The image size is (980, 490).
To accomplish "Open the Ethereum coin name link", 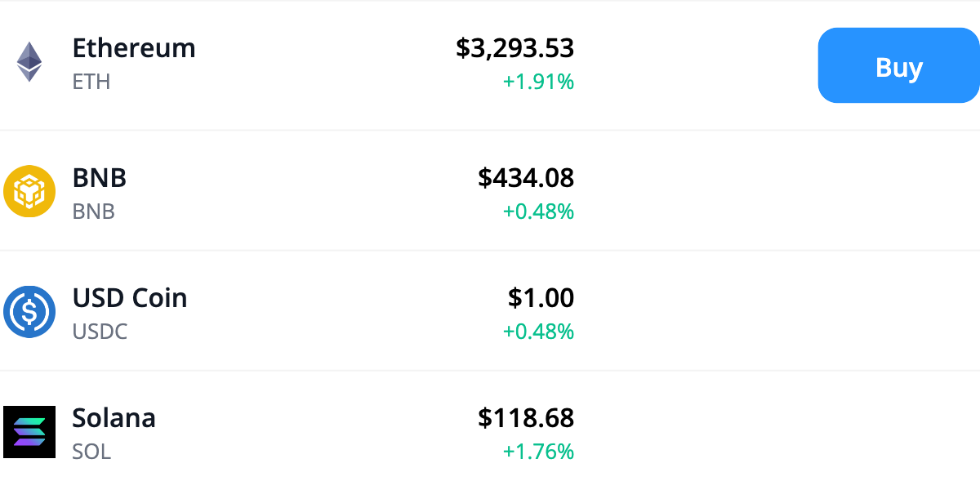I will point(134,49).
